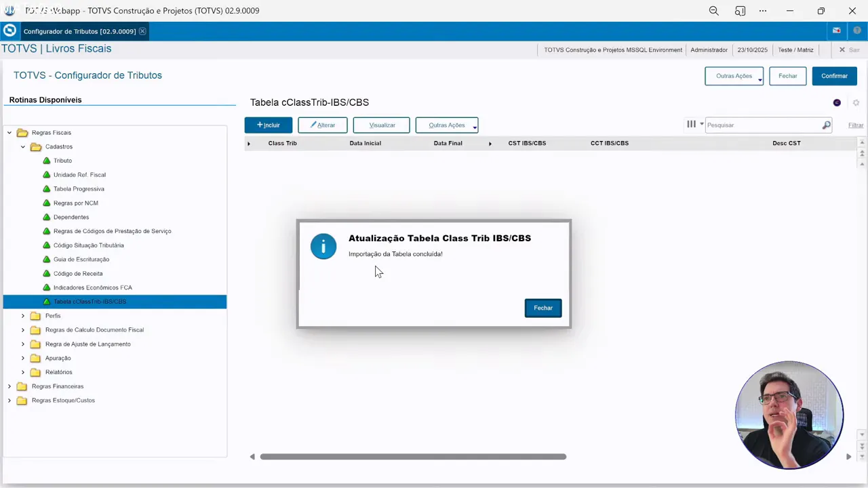
Task: Select the Tabela Progressiva routine
Action: pyautogui.click(x=79, y=189)
